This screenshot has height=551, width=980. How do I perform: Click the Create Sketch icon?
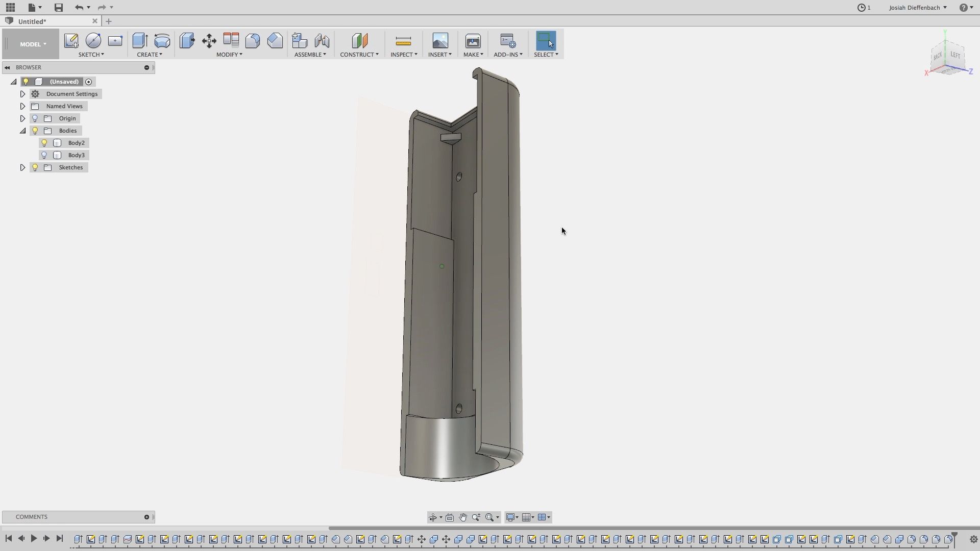71,41
